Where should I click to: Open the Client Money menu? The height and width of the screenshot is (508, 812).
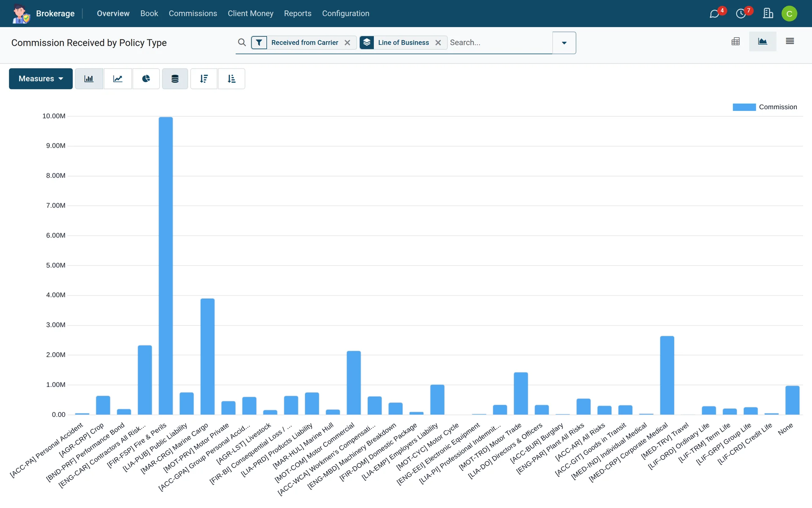coord(250,14)
